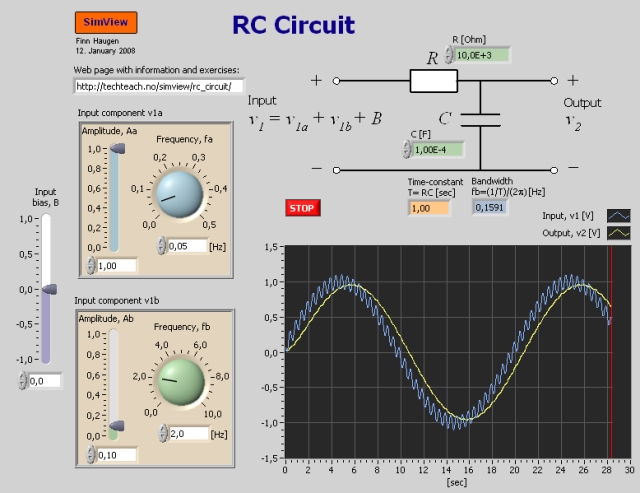Click the resistor R symbol in circuit

click(433, 81)
